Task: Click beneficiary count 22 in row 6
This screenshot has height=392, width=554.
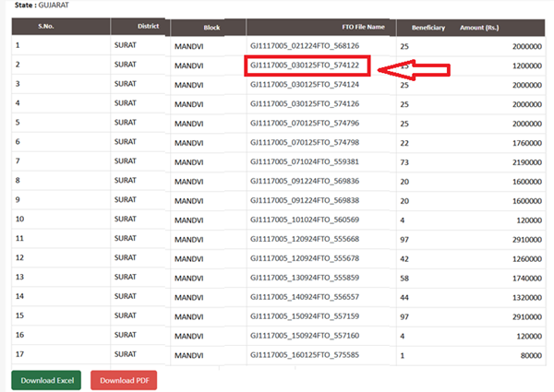Action: click(x=404, y=143)
